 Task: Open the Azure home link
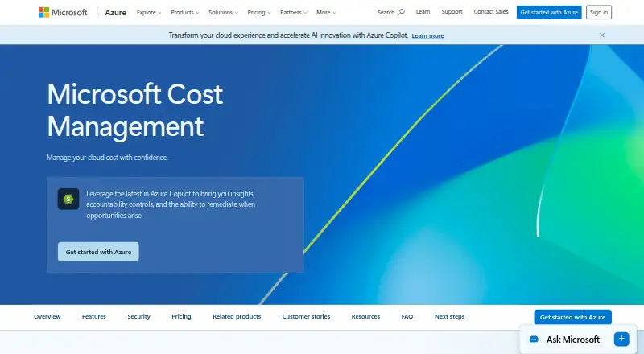click(115, 12)
